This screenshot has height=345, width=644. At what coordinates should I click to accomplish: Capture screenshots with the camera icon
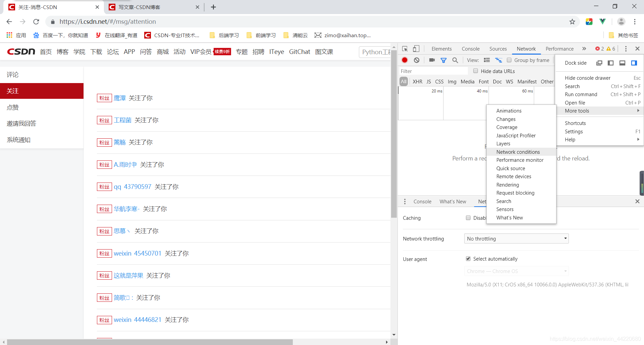[x=432, y=60]
